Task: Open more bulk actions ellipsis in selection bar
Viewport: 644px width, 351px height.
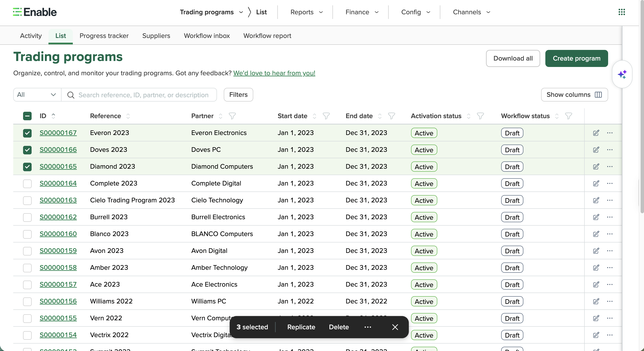Action: click(x=368, y=327)
